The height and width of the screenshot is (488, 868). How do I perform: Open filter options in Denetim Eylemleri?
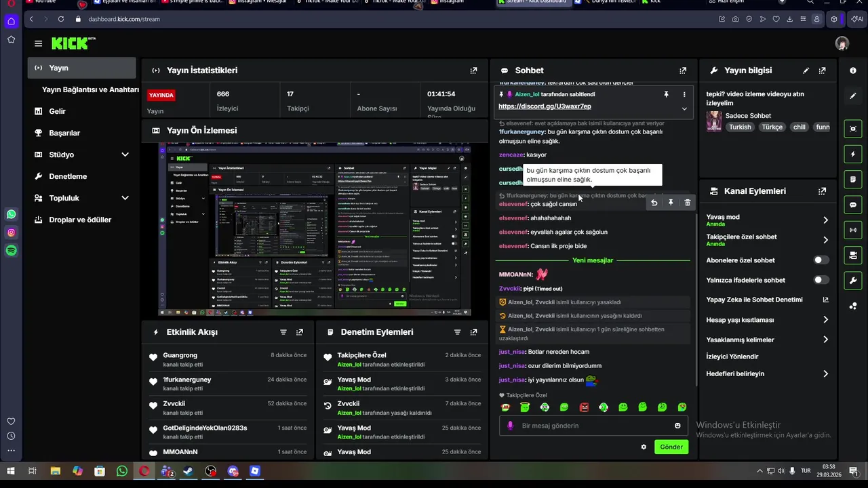(457, 332)
